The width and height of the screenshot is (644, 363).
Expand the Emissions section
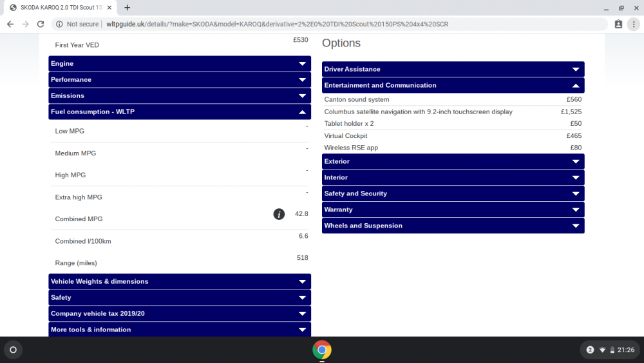(x=180, y=96)
